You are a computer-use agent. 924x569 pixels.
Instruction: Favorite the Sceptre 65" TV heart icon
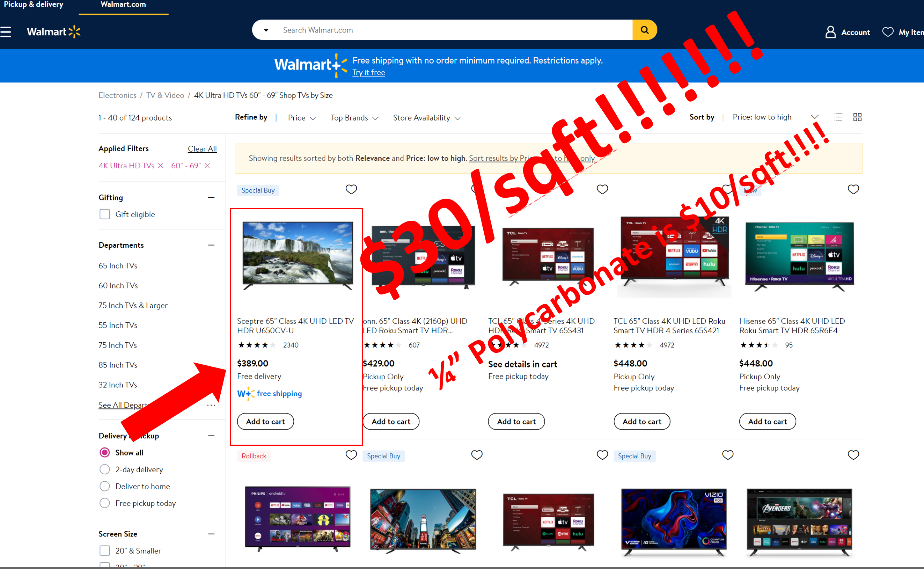351,189
